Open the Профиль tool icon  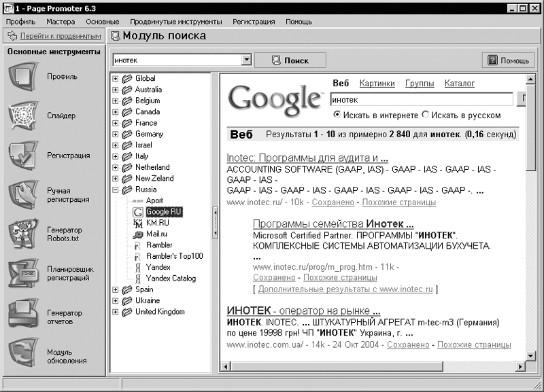23,77
